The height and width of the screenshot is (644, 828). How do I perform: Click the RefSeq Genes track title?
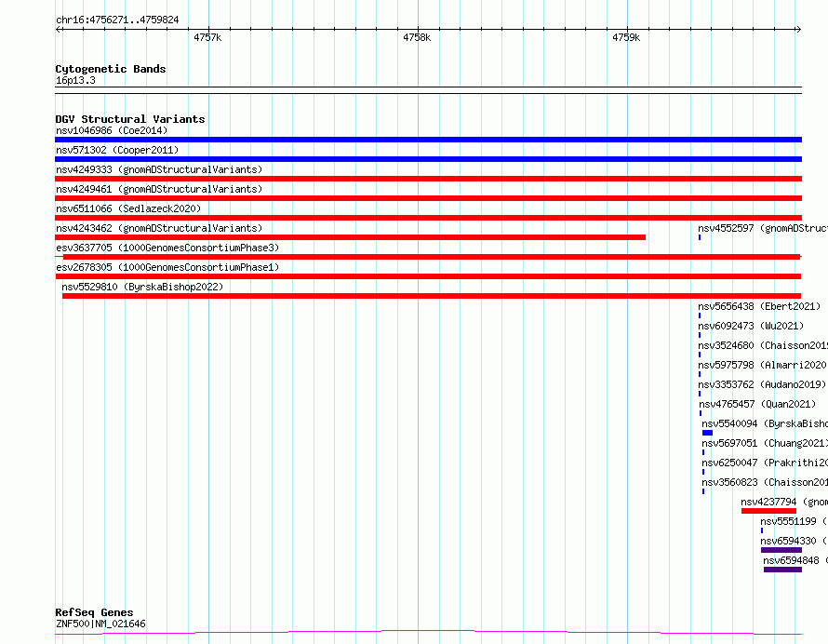point(94,613)
